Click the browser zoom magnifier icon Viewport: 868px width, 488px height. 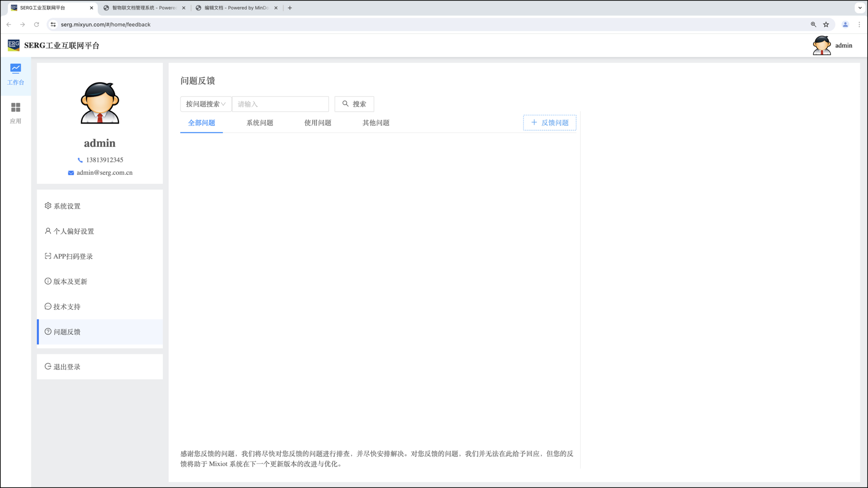click(x=813, y=24)
